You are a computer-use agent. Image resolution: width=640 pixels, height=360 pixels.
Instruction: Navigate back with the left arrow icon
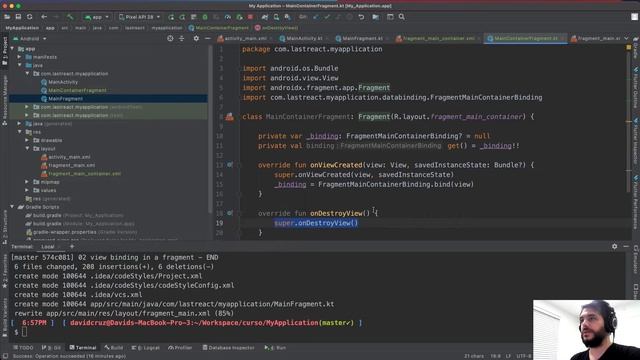[44, 17]
